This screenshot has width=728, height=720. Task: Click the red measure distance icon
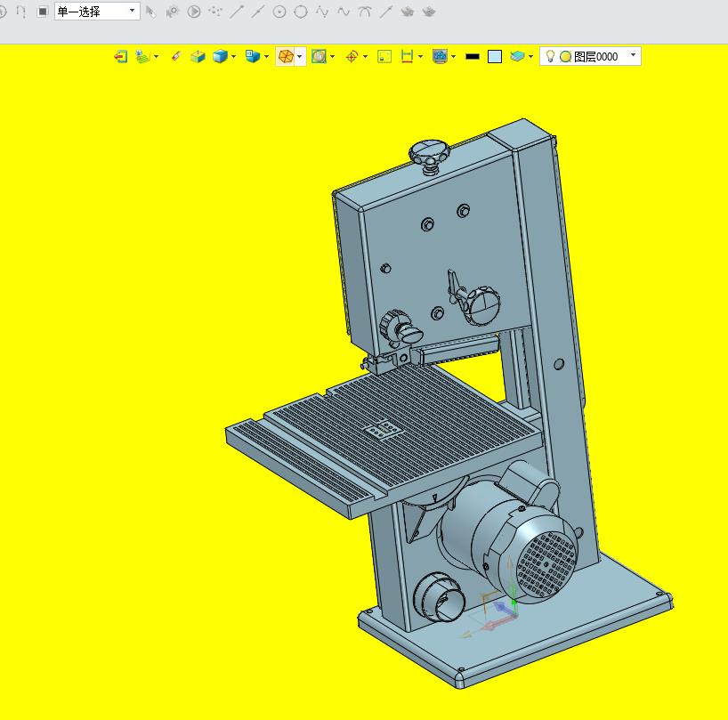(x=408, y=57)
